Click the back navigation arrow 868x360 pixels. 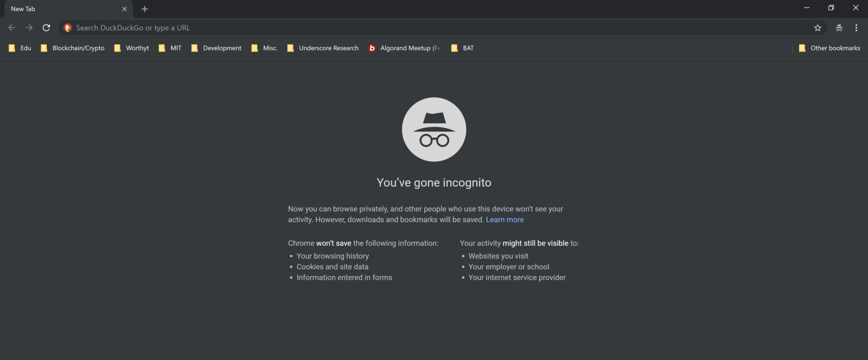pyautogui.click(x=12, y=28)
